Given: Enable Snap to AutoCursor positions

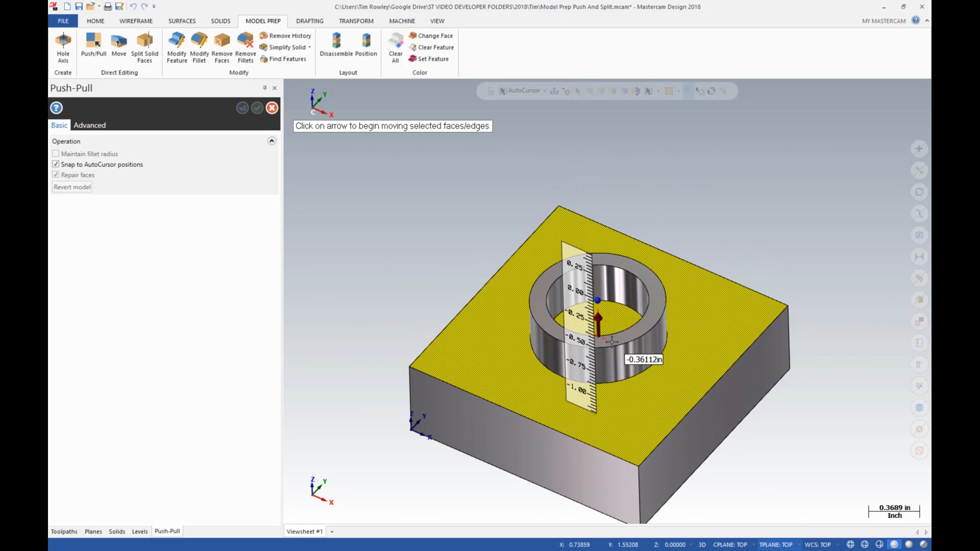Looking at the screenshot, I should 57,164.
